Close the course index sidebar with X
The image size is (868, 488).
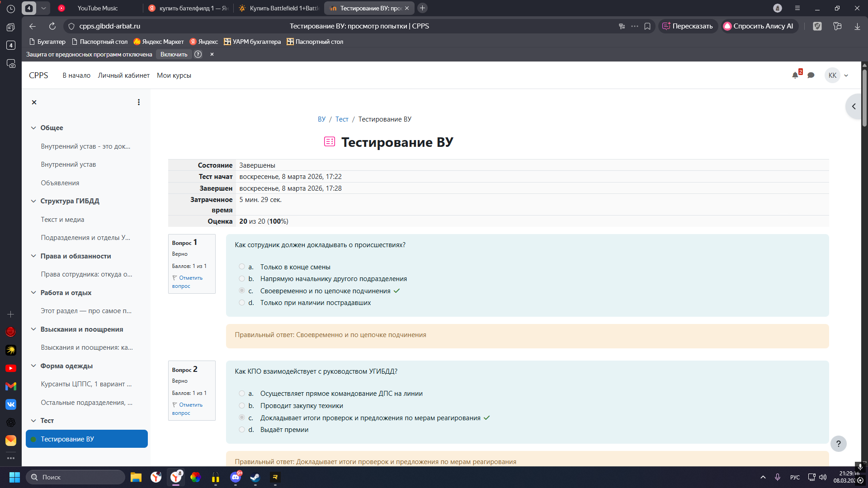(34, 102)
